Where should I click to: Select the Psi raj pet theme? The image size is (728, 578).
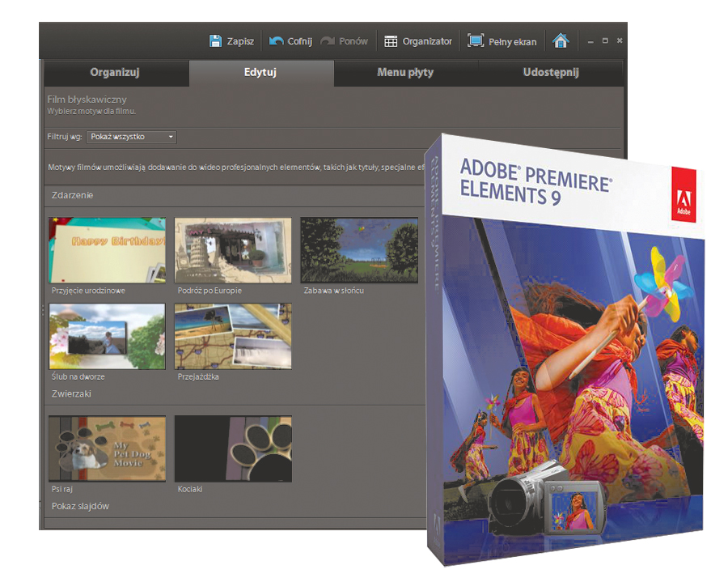coord(107,448)
